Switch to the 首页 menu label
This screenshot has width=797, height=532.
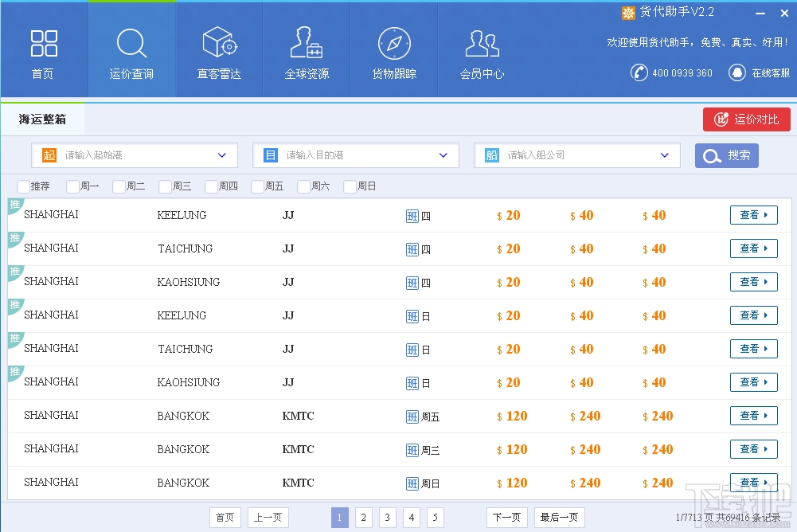pos(43,74)
